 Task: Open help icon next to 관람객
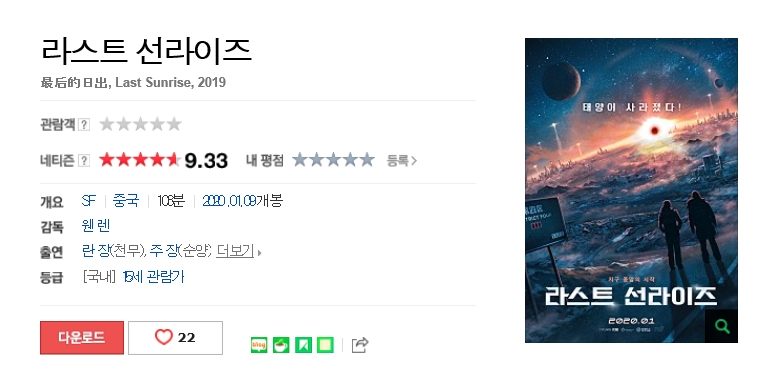[84, 125]
